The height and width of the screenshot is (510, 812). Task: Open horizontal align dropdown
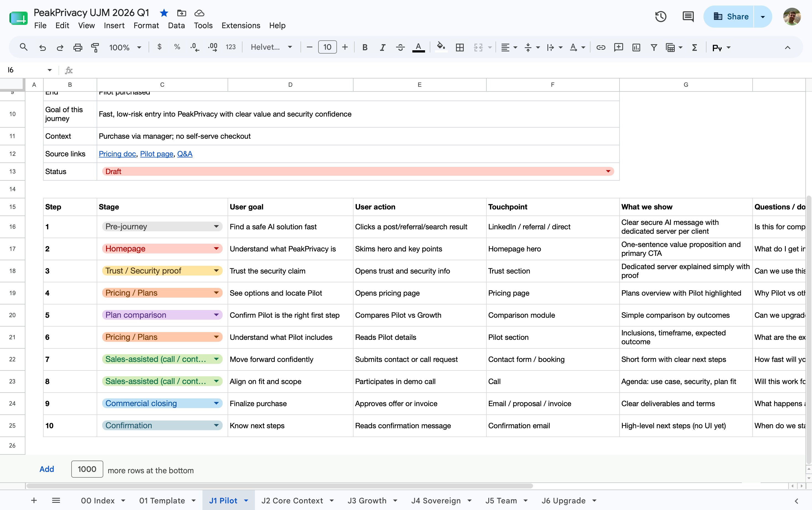coord(509,48)
